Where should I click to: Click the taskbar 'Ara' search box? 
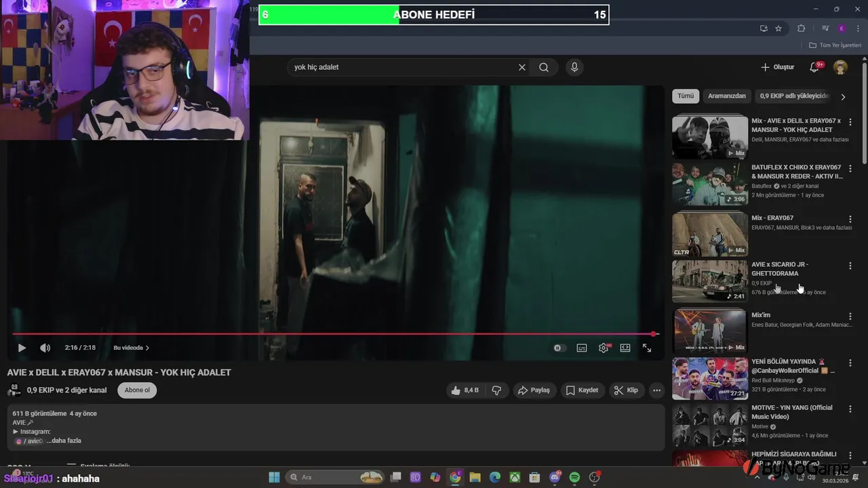click(335, 478)
